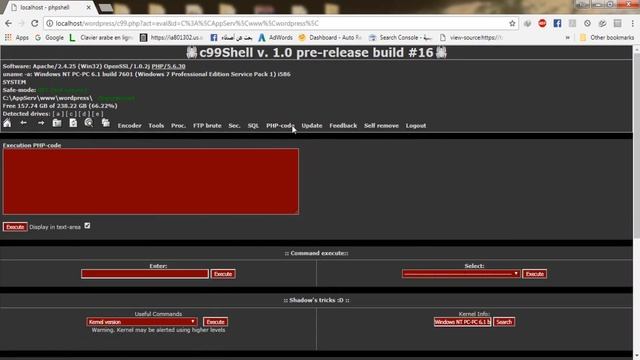Screen dimensions: 640x360
Task: Open the AdWords bookmark
Action: [276, 38]
